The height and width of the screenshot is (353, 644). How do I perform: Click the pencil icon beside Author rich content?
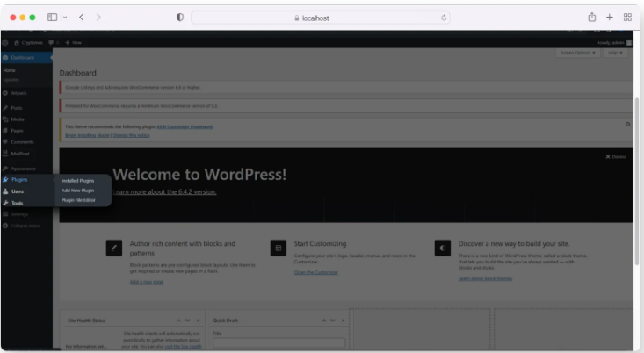click(x=113, y=249)
